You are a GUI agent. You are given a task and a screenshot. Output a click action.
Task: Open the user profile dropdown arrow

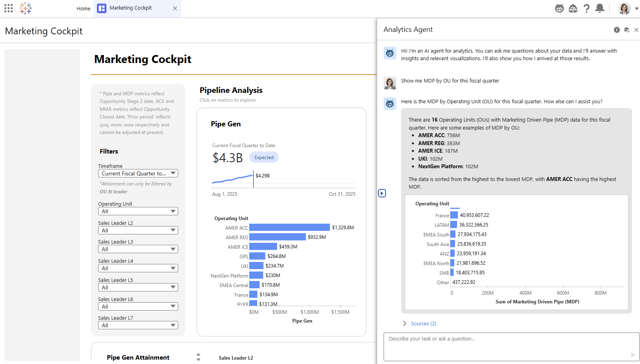pyautogui.click(x=636, y=8)
